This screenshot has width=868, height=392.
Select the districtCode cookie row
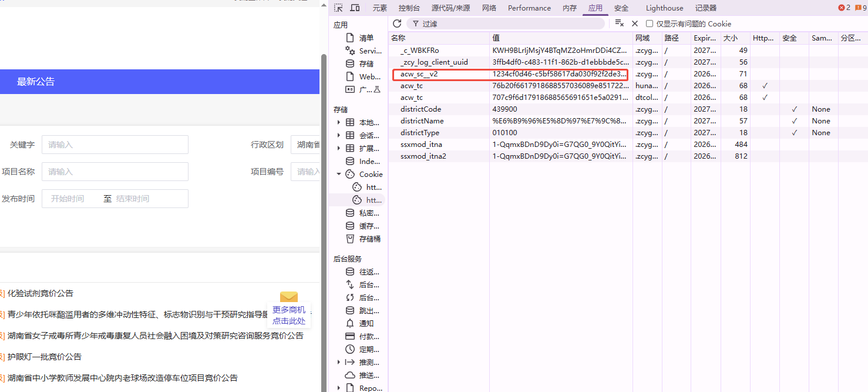(x=628, y=109)
